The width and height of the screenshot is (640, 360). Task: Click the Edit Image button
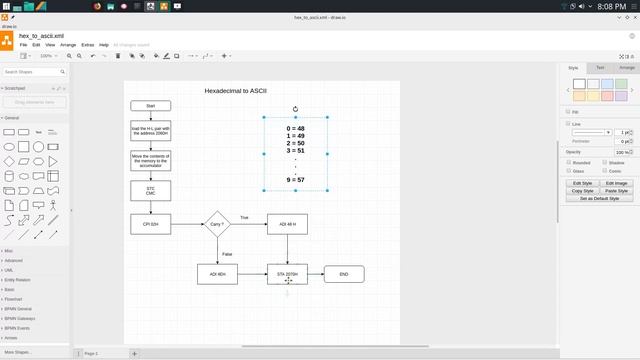pos(616,183)
